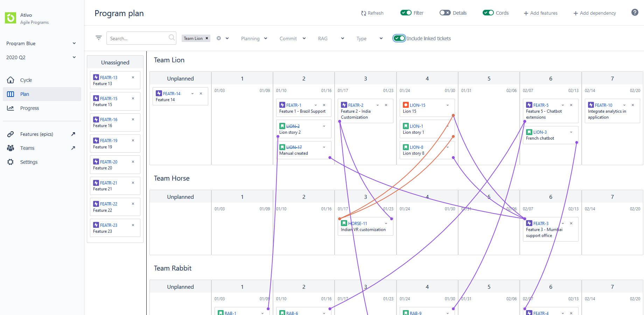Enable the Details toggle

point(445,12)
